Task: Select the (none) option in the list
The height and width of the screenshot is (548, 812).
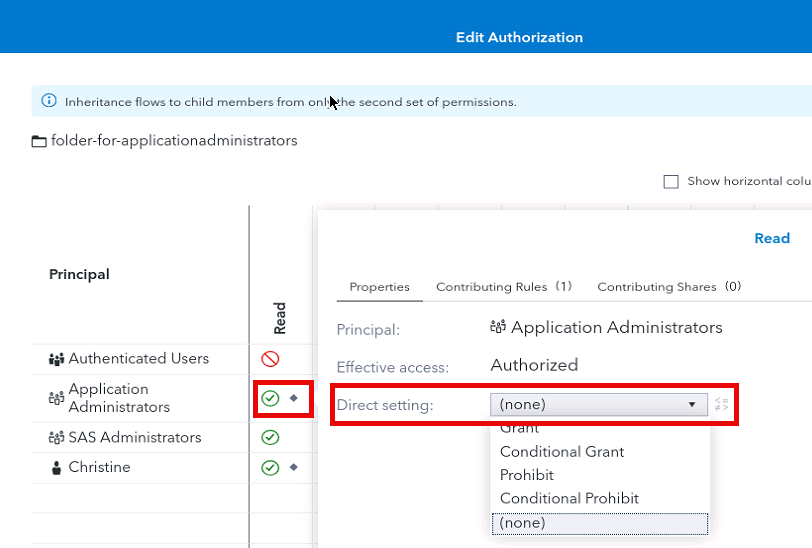Action: click(523, 523)
